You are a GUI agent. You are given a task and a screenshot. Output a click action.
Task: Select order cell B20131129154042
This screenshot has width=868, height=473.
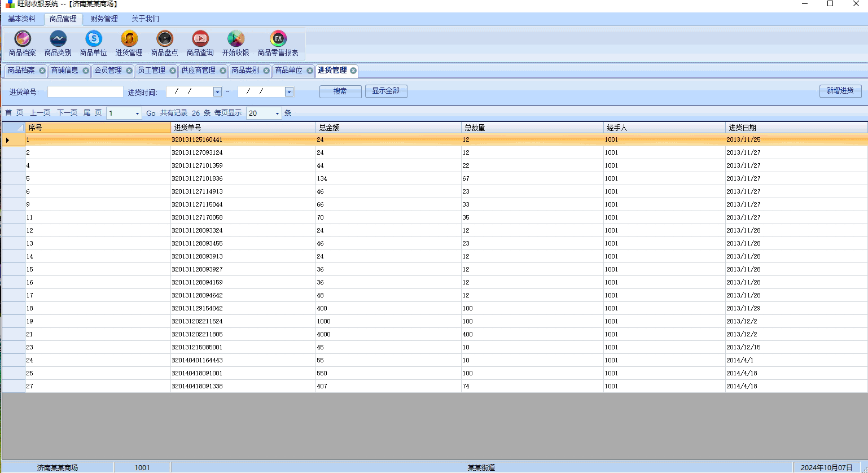point(243,308)
